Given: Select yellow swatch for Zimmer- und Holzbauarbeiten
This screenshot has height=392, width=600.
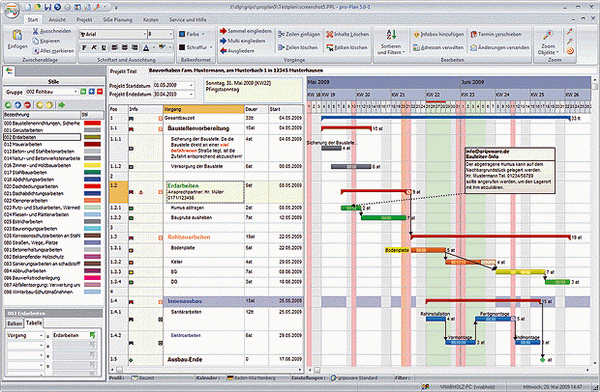Looking at the screenshot, I should point(92,165).
